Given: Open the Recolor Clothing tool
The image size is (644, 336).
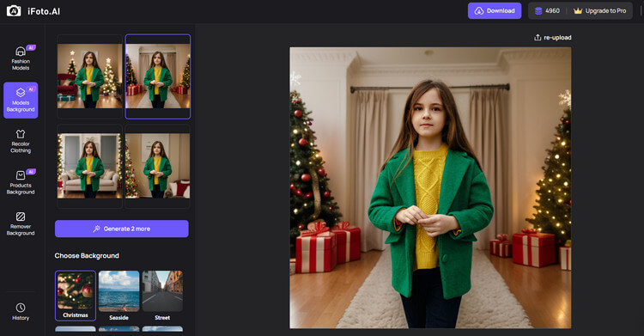Looking at the screenshot, I should [x=21, y=142].
